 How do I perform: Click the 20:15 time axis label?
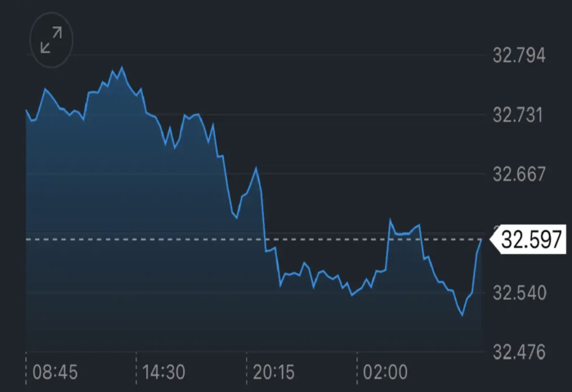[274, 373]
